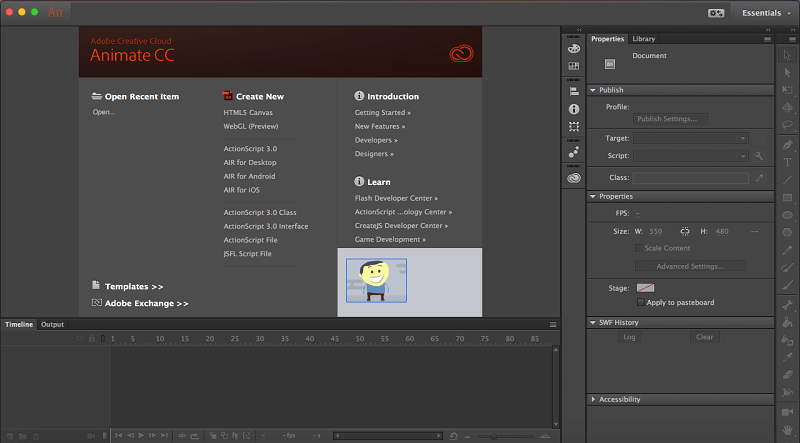Enable the Scale Content checkbox
This screenshot has width=800, height=443.
(638, 248)
